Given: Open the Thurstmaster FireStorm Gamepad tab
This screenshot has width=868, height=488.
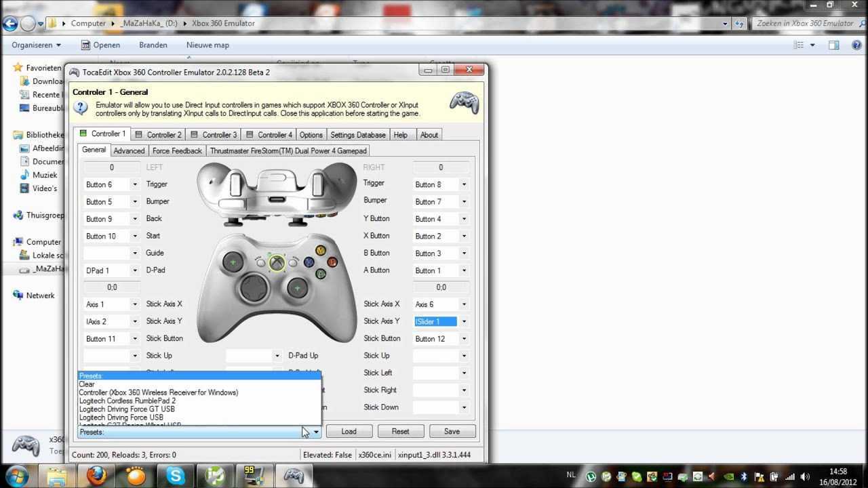Looking at the screenshot, I should 288,150.
